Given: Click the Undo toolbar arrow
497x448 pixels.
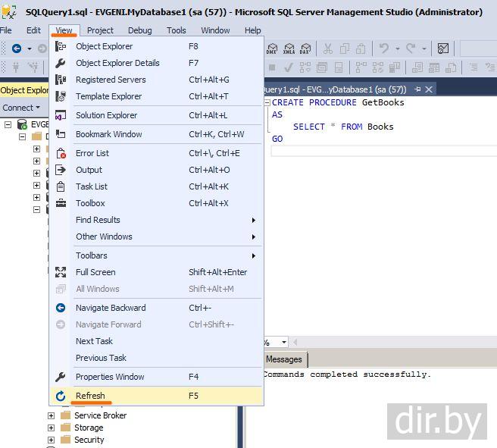Looking at the screenshot, I should click(384, 49).
